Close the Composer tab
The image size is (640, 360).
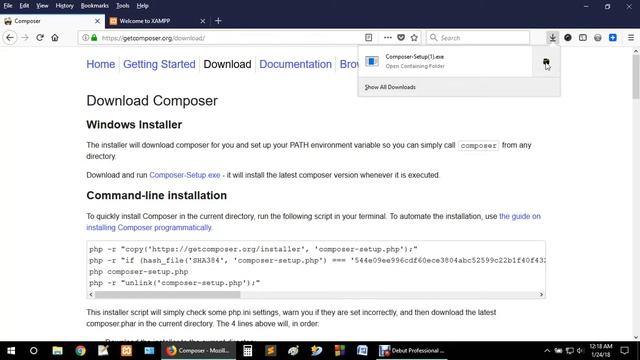coord(97,21)
